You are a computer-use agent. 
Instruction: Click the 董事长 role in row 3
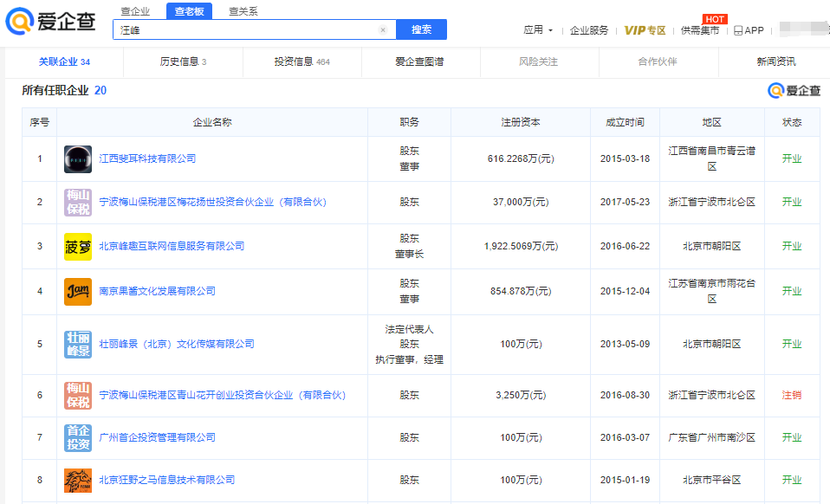[409, 254]
